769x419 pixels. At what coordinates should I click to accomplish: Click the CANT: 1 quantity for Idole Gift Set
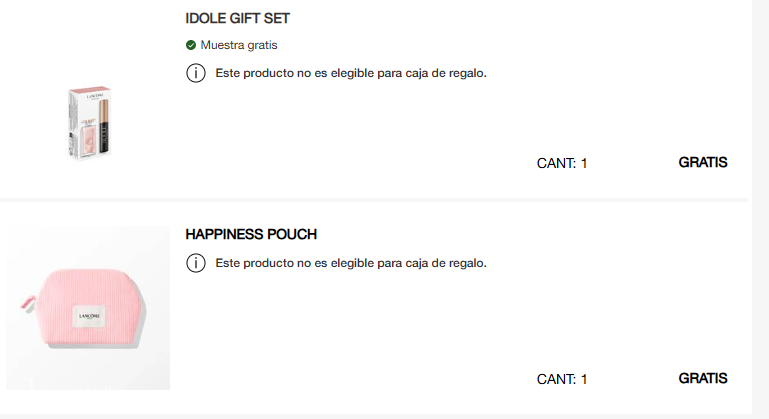562,163
